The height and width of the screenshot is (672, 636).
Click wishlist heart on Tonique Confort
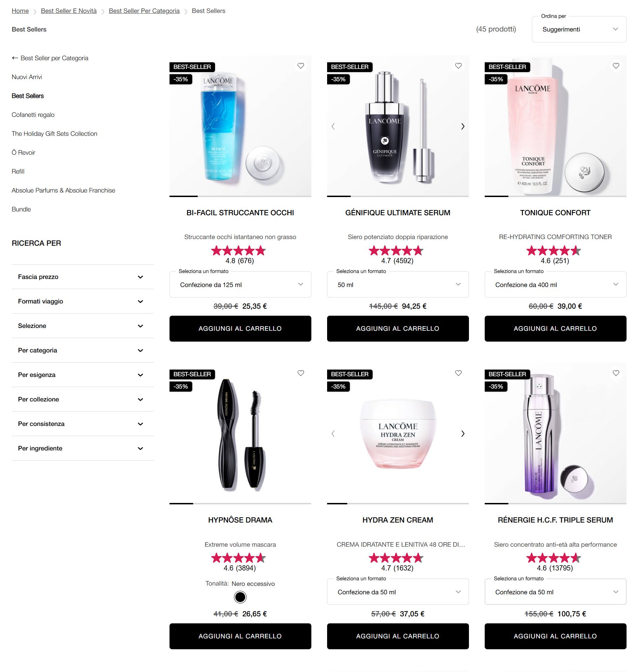pyautogui.click(x=616, y=66)
